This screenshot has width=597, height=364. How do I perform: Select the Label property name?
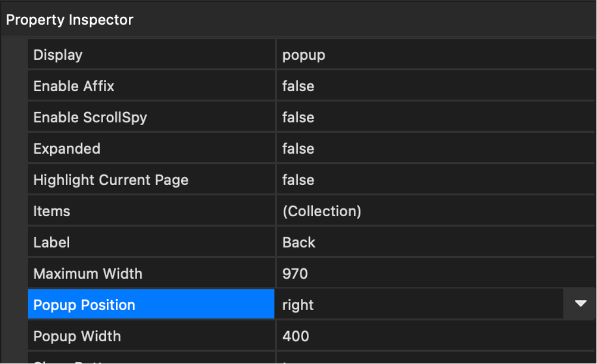tap(52, 242)
